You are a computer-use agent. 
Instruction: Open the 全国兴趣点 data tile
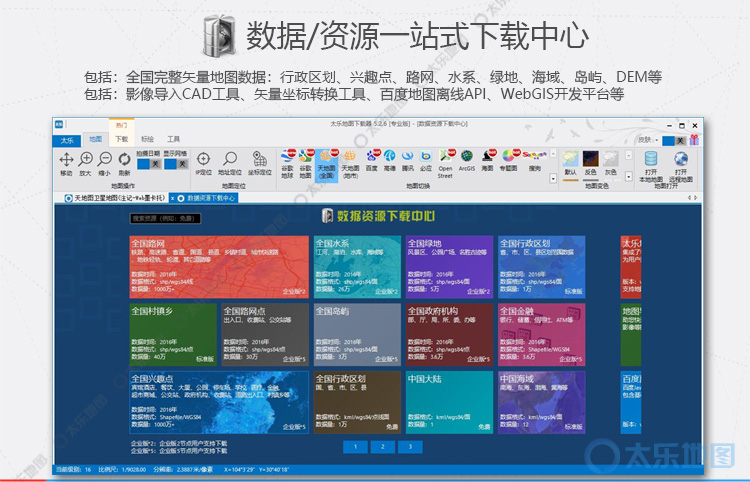click(x=220, y=403)
